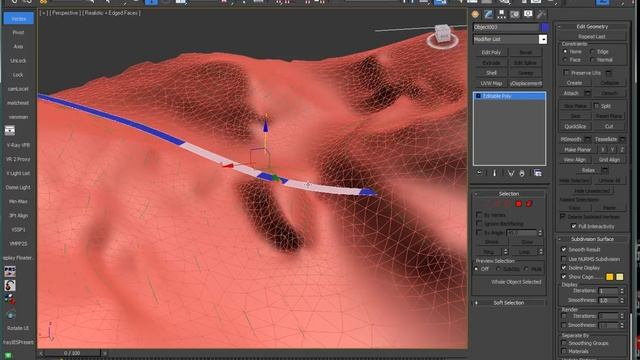The width and height of the screenshot is (640, 360).
Task: Enable Use NURMS Subdivision checkbox
Action: 564,259
